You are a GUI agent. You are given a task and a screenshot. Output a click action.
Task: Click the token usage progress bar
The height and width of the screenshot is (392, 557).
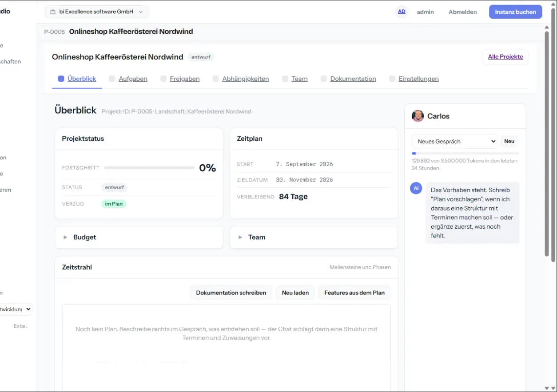[x=465, y=153]
